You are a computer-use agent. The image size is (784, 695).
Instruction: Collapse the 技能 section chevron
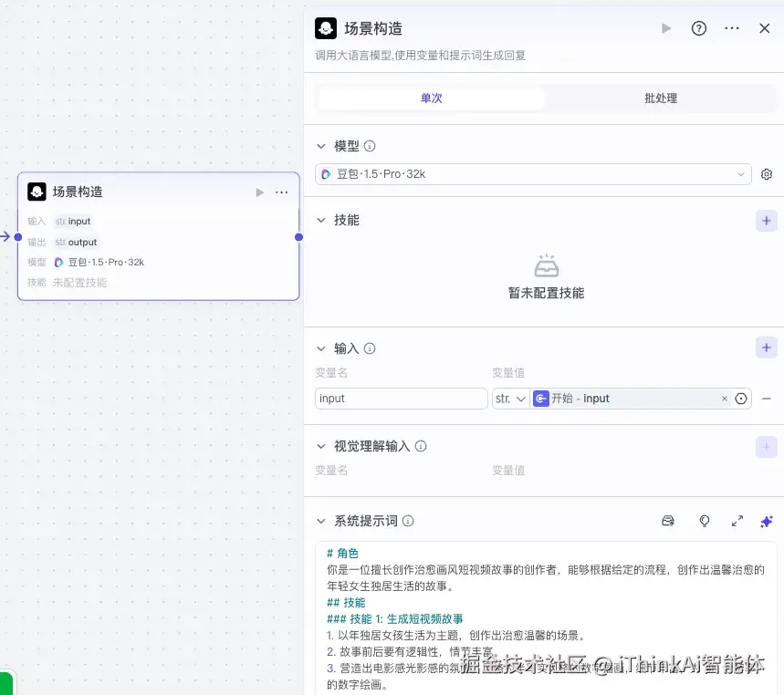[320, 220]
